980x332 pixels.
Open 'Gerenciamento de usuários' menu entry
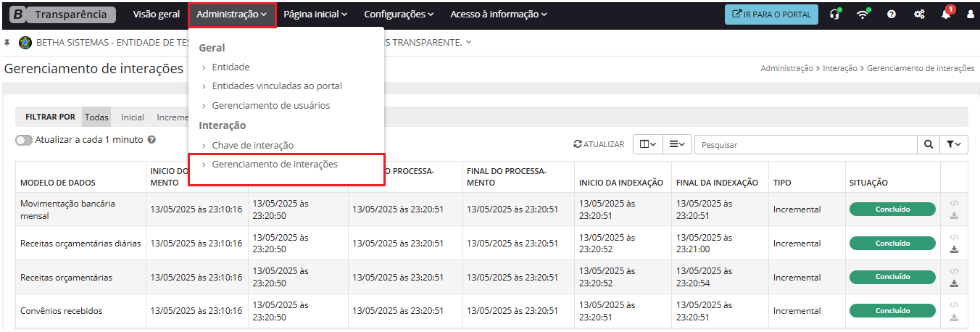point(270,105)
